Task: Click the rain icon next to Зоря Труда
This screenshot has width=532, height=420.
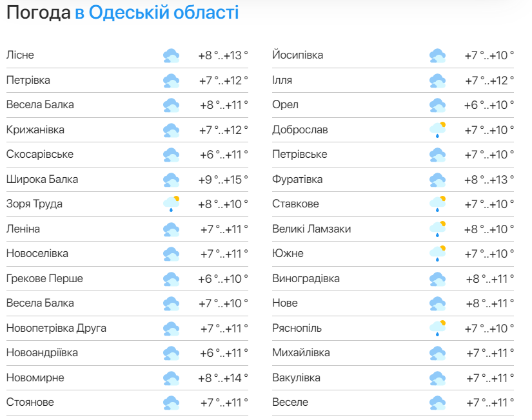Action: click(171, 205)
